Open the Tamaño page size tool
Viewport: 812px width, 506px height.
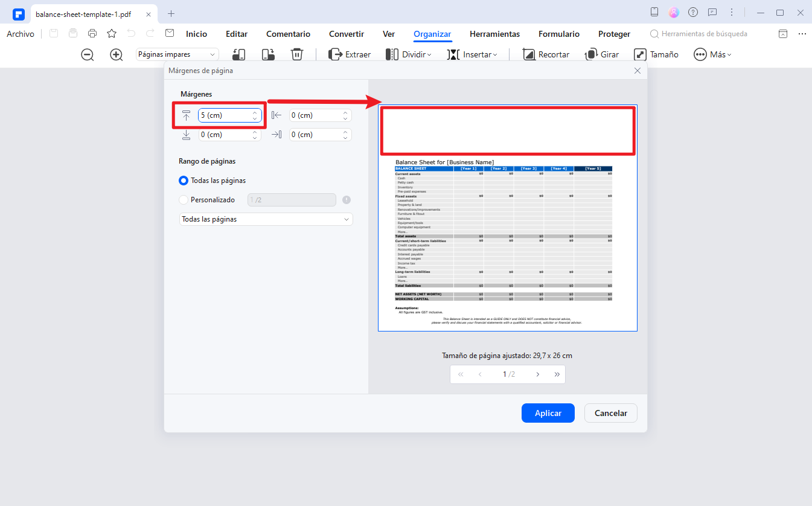pos(656,54)
